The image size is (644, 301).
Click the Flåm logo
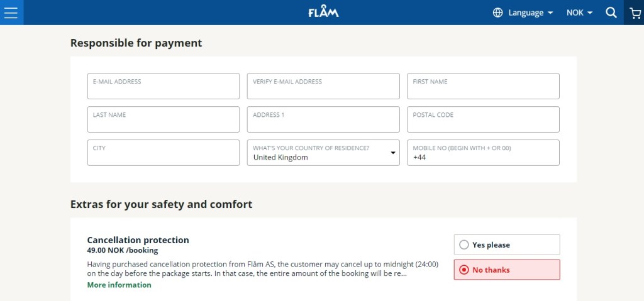[323, 13]
